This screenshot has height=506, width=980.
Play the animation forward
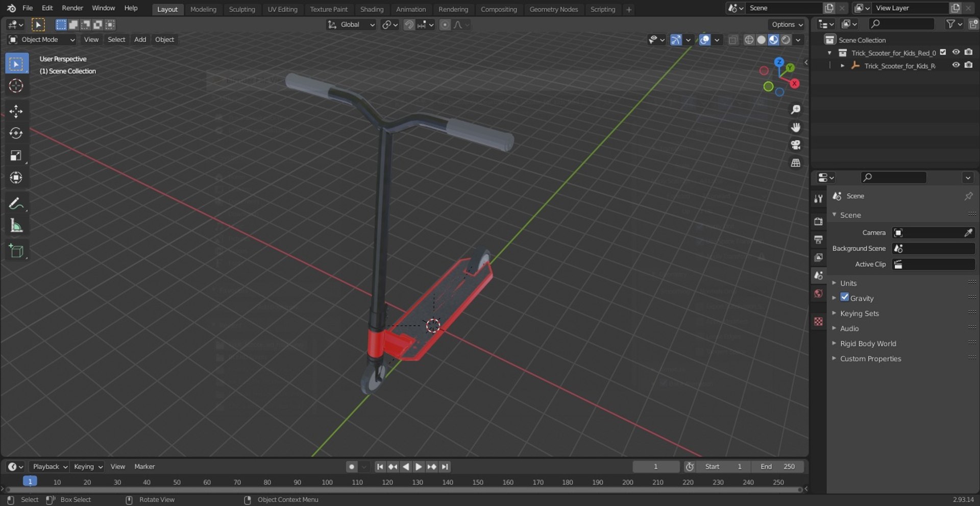pyautogui.click(x=419, y=467)
